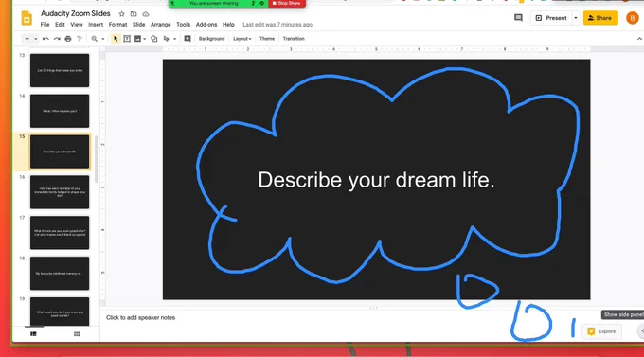Activate the paint format tool
644x357 pixels.
point(80,39)
